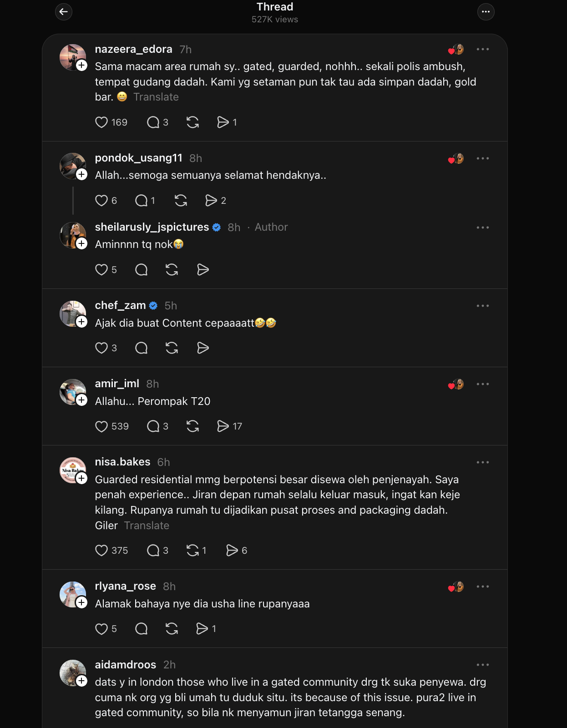Follow chef_zam via avatar plus badge

82,322
